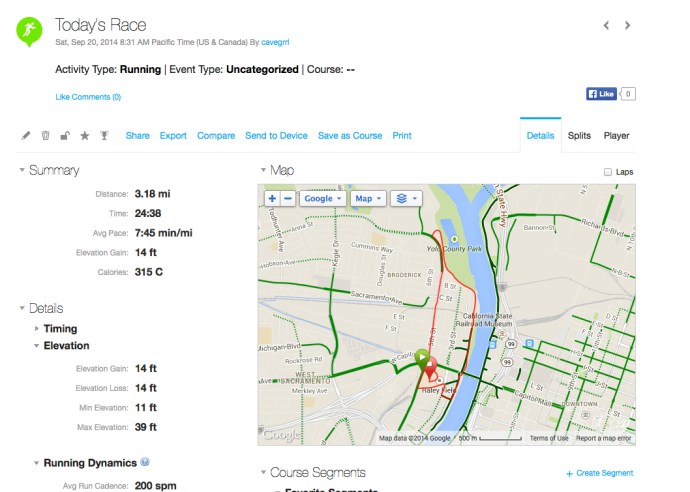This screenshot has height=492, width=690.
Task: Go to previous activity arrow
Action: tap(604, 25)
